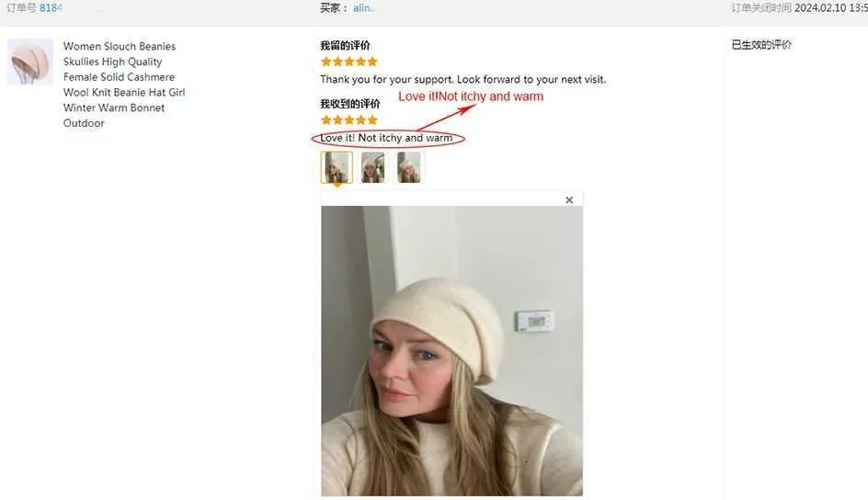
Task: Click the first star of received rating
Action: pos(326,120)
